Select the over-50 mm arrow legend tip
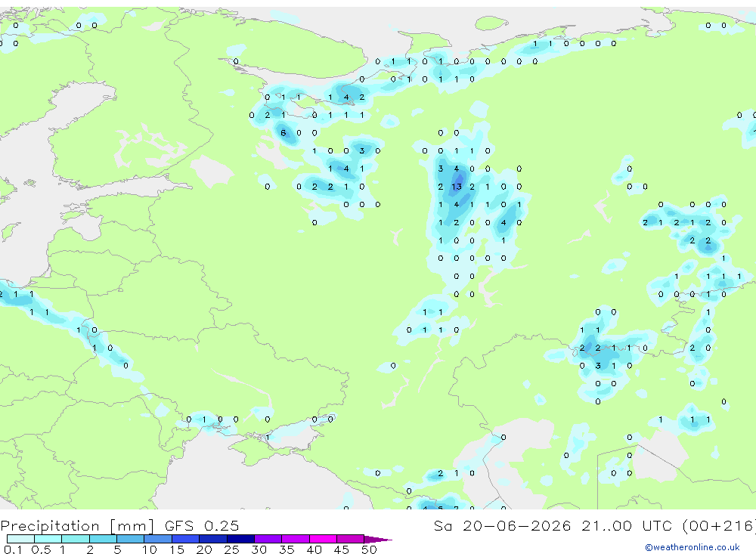 (377, 539)
